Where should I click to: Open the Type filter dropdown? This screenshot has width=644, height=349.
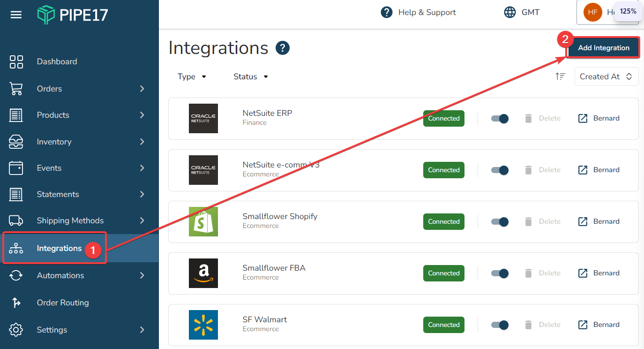coord(192,76)
